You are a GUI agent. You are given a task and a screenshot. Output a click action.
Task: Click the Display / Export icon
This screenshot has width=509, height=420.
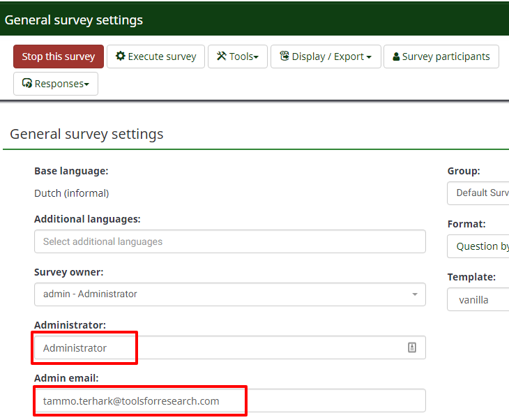284,57
